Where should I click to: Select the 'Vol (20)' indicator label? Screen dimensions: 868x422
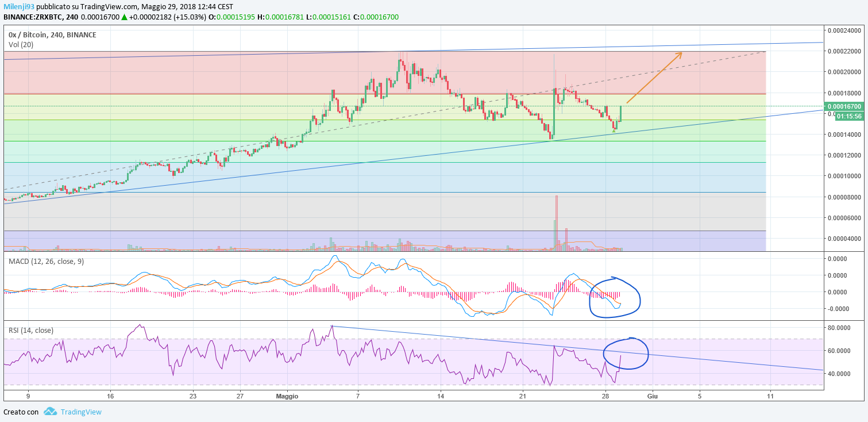click(x=21, y=44)
